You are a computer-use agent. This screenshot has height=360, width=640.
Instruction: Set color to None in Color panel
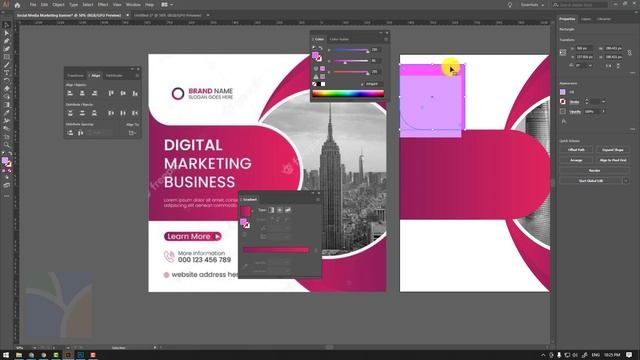pos(314,84)
